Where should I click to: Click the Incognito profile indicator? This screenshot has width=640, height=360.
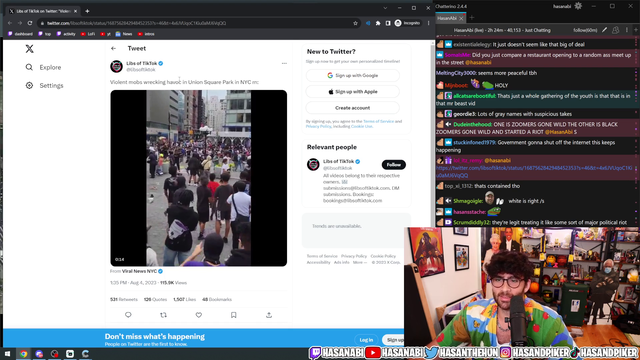pyautogui.click(x=407, y=23)
